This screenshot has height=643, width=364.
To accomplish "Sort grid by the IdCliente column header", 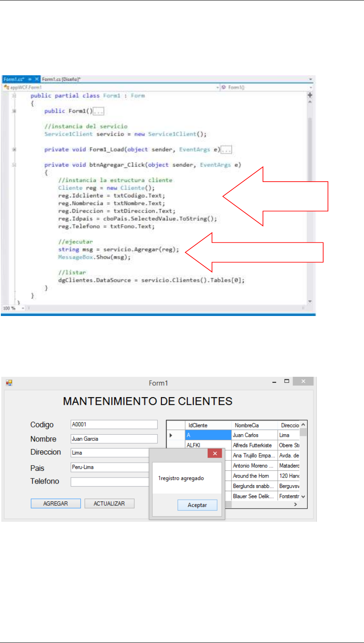I will pyautogui.click(x=208, y=425).
